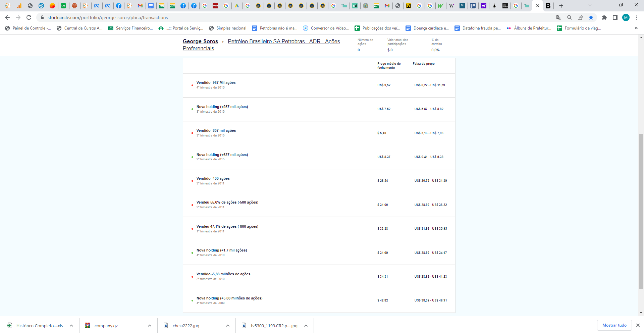Open downloaded Histórico Completo xls file
Viewport: 644px width, 335px height.
pyautogui.click(x=35, y=326)
